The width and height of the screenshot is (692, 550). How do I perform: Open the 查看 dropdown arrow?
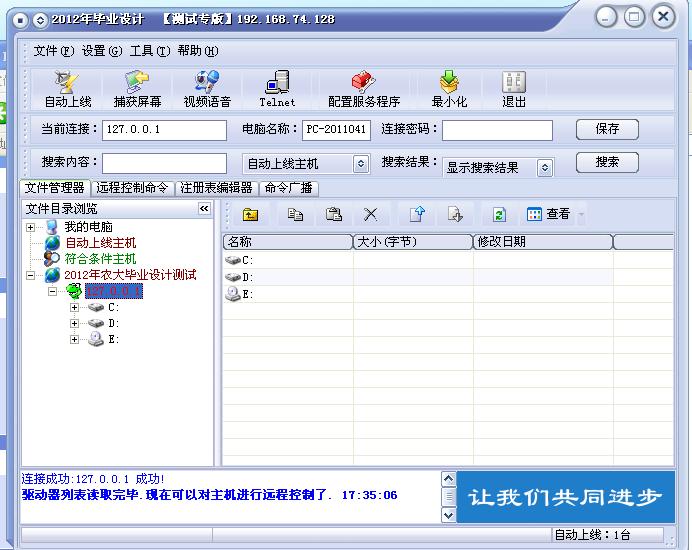[x=581, y=215]
